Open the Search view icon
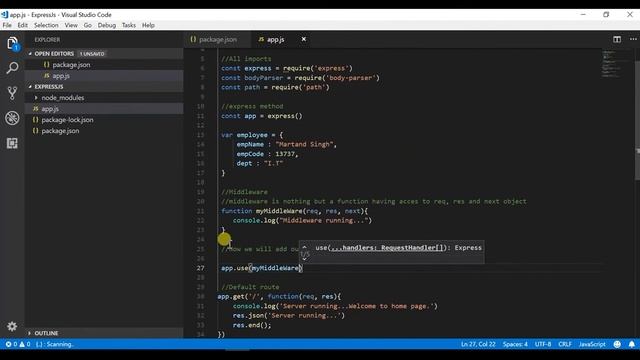The height and width of the screenshot is (360, 640). pyautogui.click(x=12, y=68)
